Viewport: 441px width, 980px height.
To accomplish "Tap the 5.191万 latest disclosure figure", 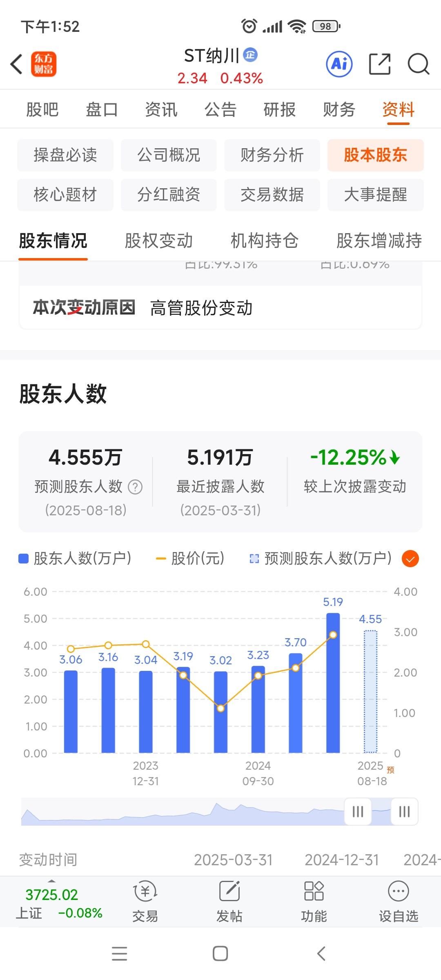I will click(220, 457).
